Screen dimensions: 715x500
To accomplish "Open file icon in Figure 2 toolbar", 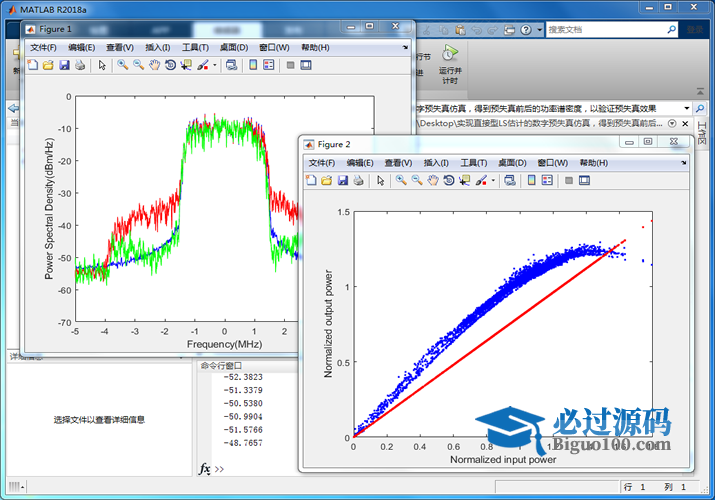I will tap(326, 180).
